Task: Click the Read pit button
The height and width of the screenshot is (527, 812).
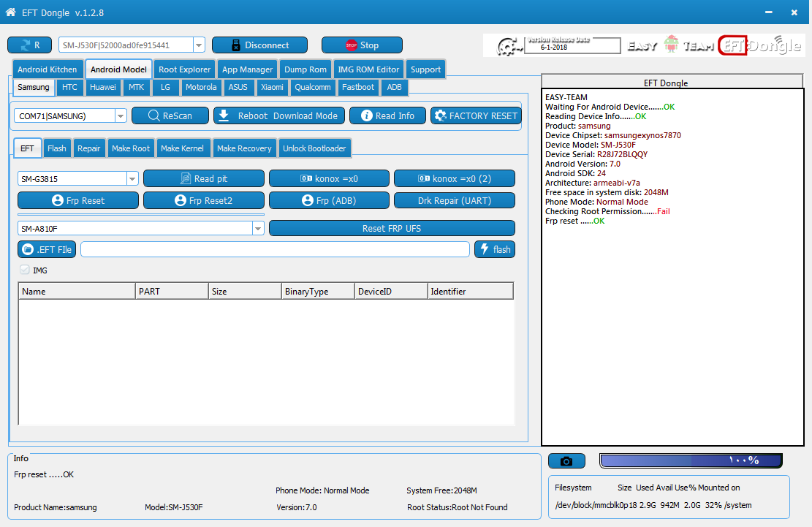Action: coord(203,178)
